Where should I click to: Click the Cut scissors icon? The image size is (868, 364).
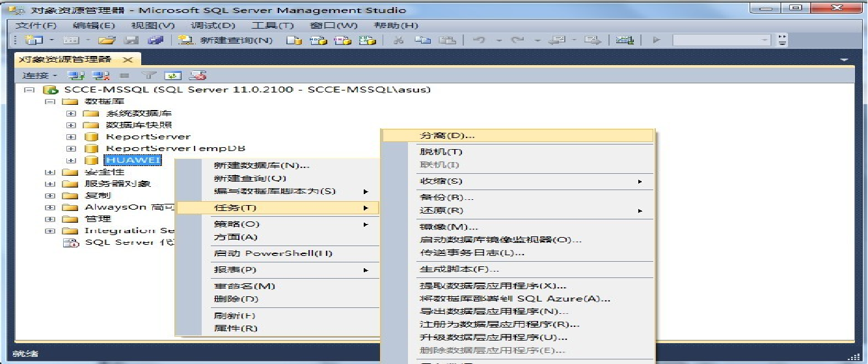point(400,40)
